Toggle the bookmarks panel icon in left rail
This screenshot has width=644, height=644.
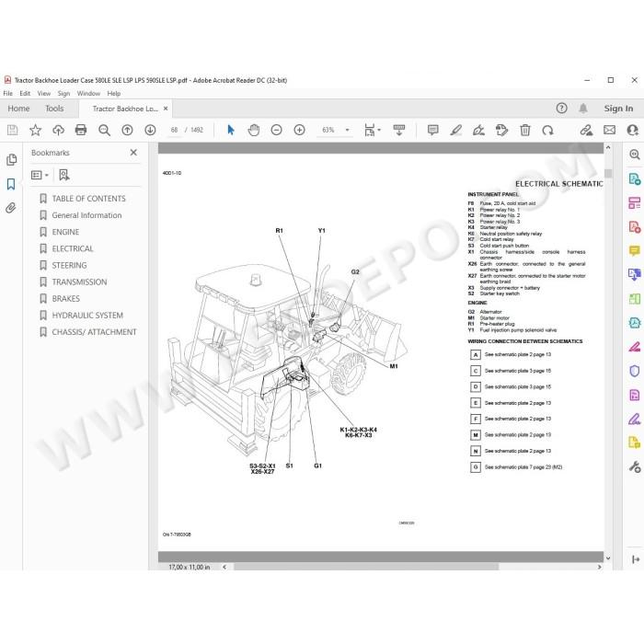(11, 184)
